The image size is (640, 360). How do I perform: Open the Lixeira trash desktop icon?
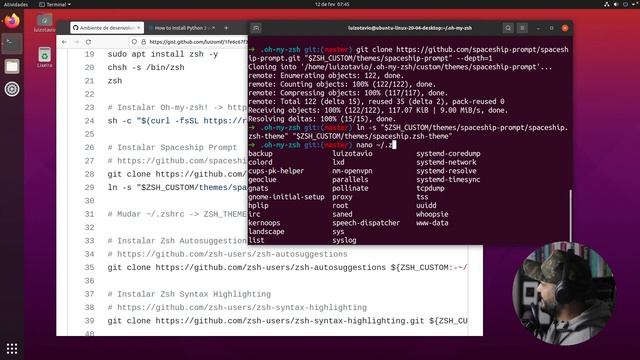tap(44, 57)
